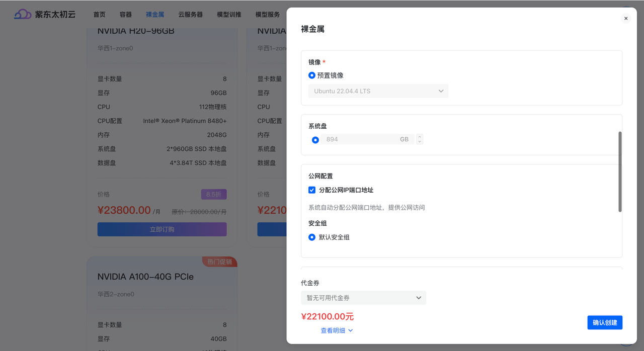The image size is (644, 351).
Task: Click the 894 GB system disk input field
Action: pyautogui.click(x=362, y=139)
